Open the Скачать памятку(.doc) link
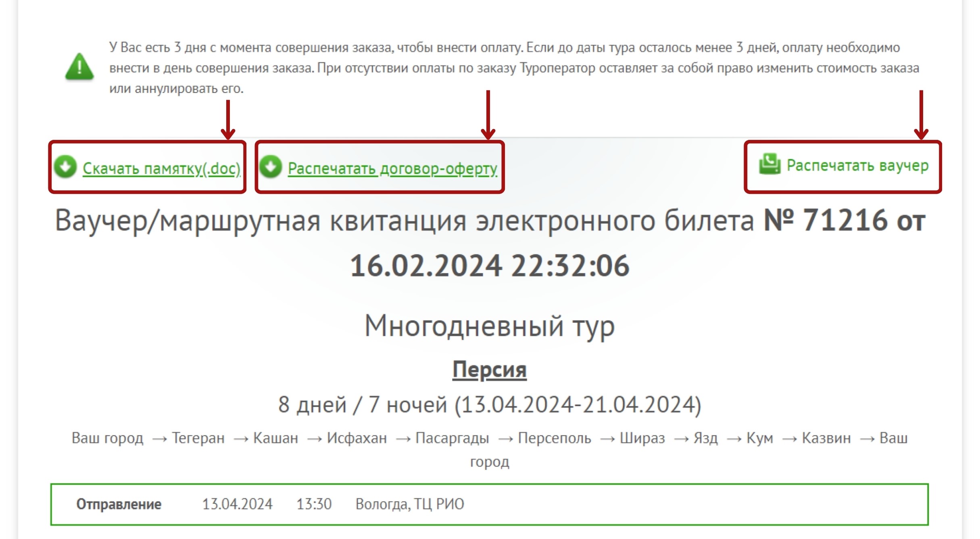This screenshot has height=539, width=980. (x=161, y=168)
